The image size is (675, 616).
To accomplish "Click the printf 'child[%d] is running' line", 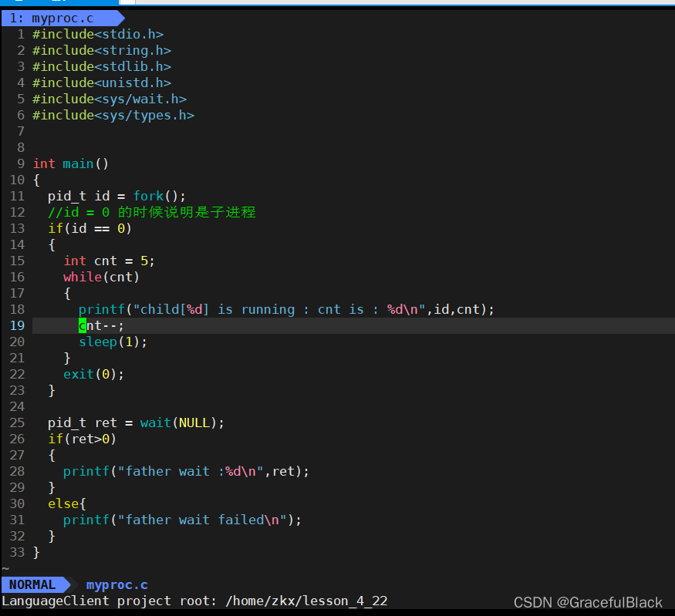I will (286, 310).
